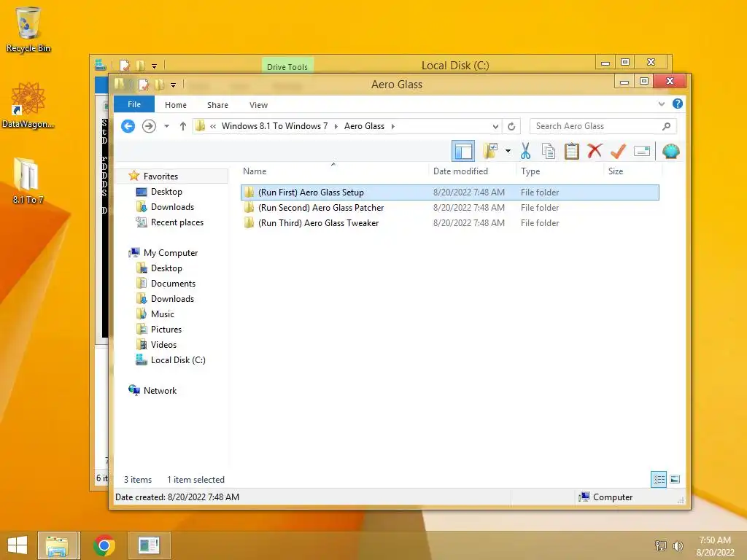
Task: Go up one folder level
Action: click(x=183, y=126)
